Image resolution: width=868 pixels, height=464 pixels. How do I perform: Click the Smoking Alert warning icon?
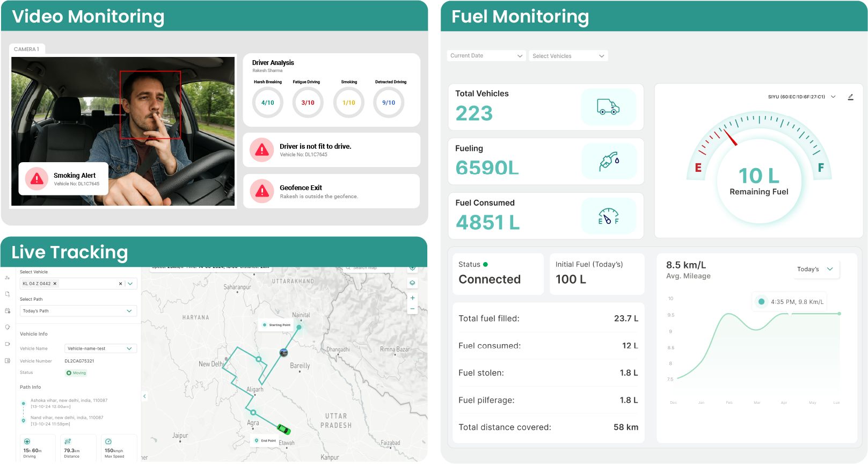point(37,179)
